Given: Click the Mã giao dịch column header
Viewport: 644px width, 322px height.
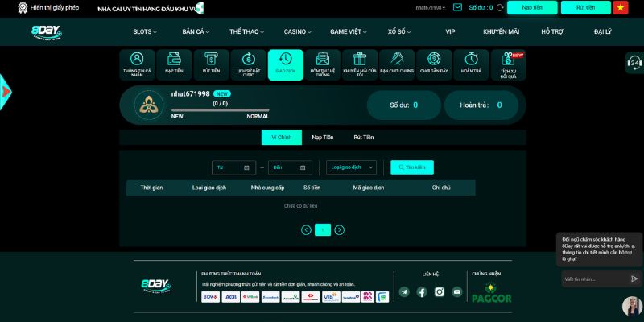Looking at the screenshot, I should click(369, 188).
